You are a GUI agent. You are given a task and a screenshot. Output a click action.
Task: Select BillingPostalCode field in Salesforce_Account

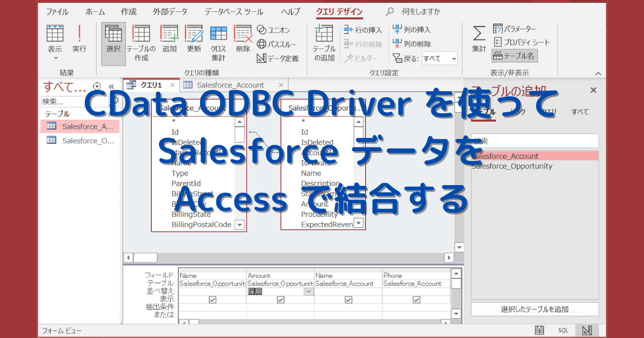pos(201,224)
